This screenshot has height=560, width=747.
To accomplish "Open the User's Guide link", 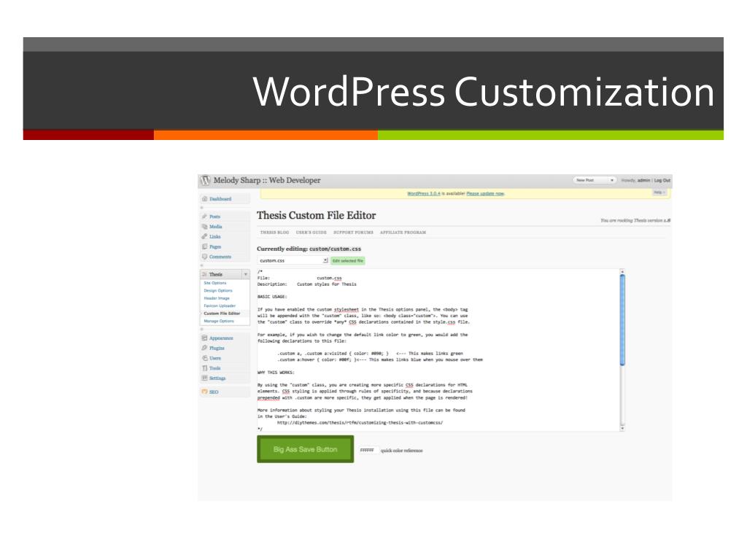I will coord(311,233).
